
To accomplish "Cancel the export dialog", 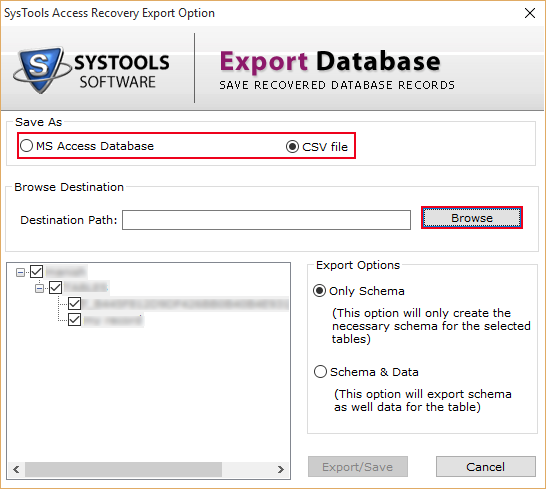I will point(485,466).
